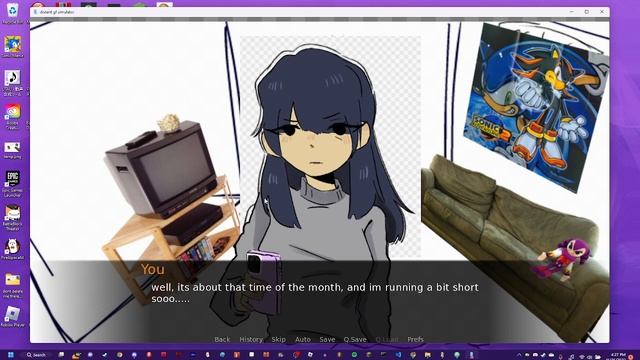This screenshot has height=360, width=640.
Task: Open the Recycle Bin desktop icon
Action: click(x=13, y=13)
